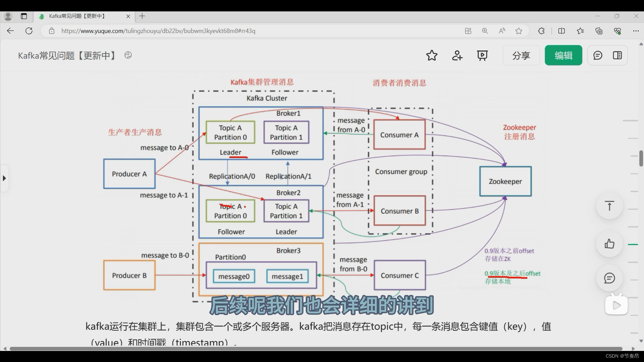
Task: Reload the current page
Action: point(29,31)
